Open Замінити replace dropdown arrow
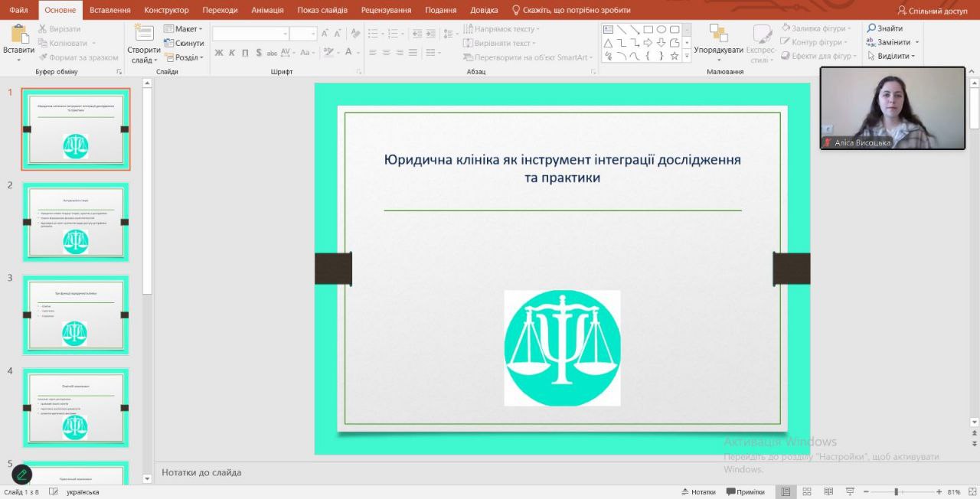 [x=916, y=43]
